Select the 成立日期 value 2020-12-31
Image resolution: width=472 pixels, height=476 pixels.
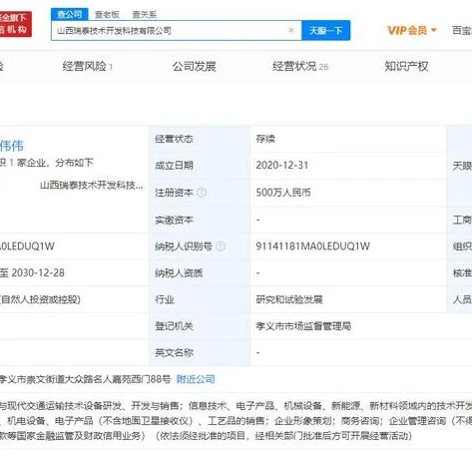click(x=282, y=166)
